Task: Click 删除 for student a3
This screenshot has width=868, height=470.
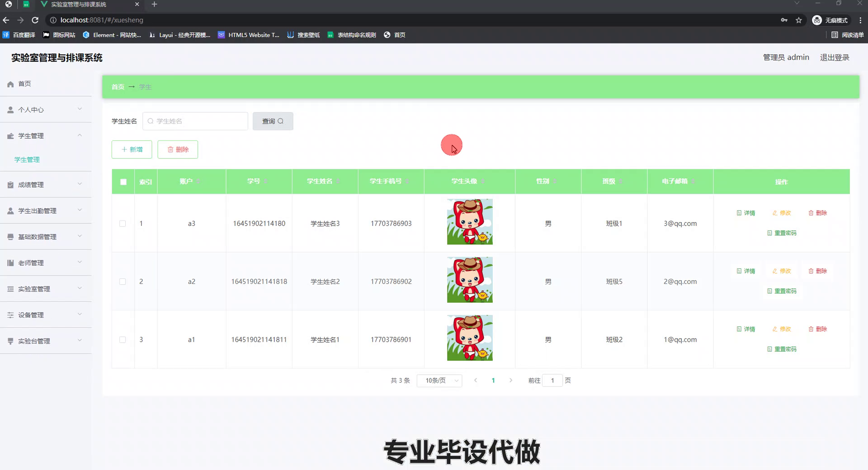Action: point(818,213)
